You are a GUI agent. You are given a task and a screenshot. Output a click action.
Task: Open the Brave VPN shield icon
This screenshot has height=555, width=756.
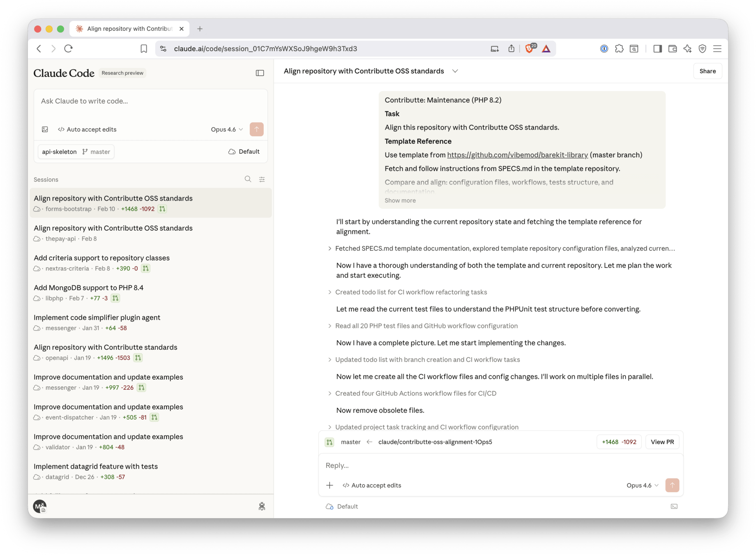coord(702,49)
